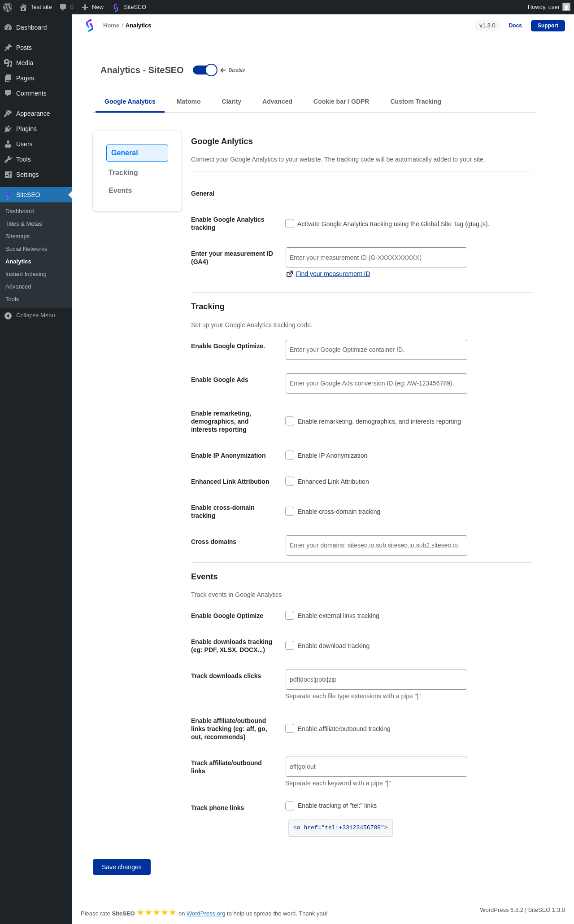Viewport: 574px width, 924px height.
Task: Switch to the Clarity tab
Action: [x=231, y=101]
